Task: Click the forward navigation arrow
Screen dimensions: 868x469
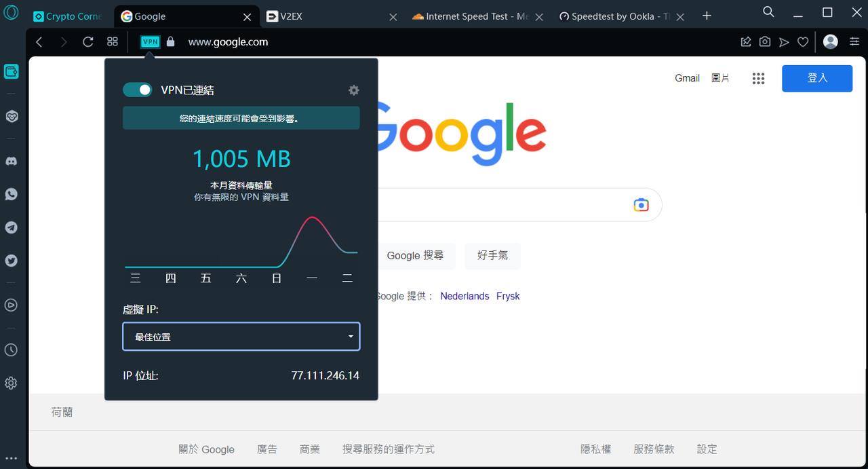Action: click(64, 42)
